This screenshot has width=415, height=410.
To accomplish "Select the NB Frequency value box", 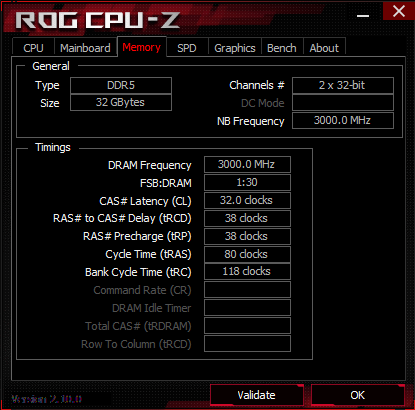I will coord(343,120).
